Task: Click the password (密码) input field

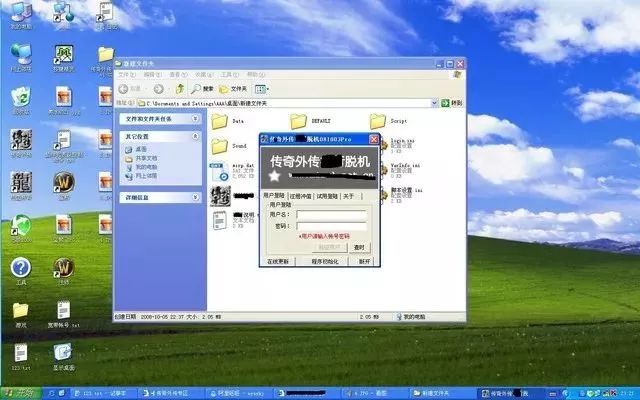Action: (331, 226)
